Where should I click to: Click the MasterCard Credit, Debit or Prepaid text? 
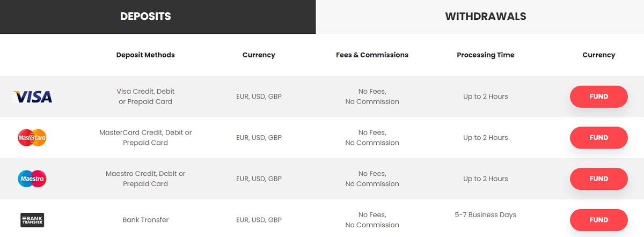click(x=145, y=138)
